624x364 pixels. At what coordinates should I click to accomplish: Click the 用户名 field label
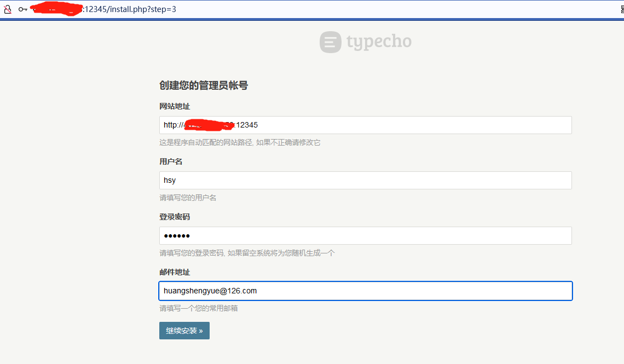coord(171,161)
